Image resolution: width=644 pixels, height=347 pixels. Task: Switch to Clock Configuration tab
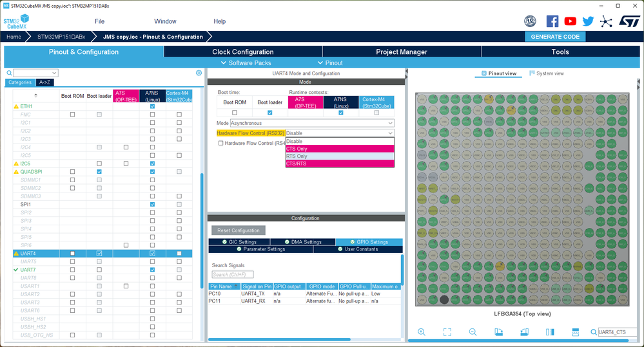click(243, 52)
